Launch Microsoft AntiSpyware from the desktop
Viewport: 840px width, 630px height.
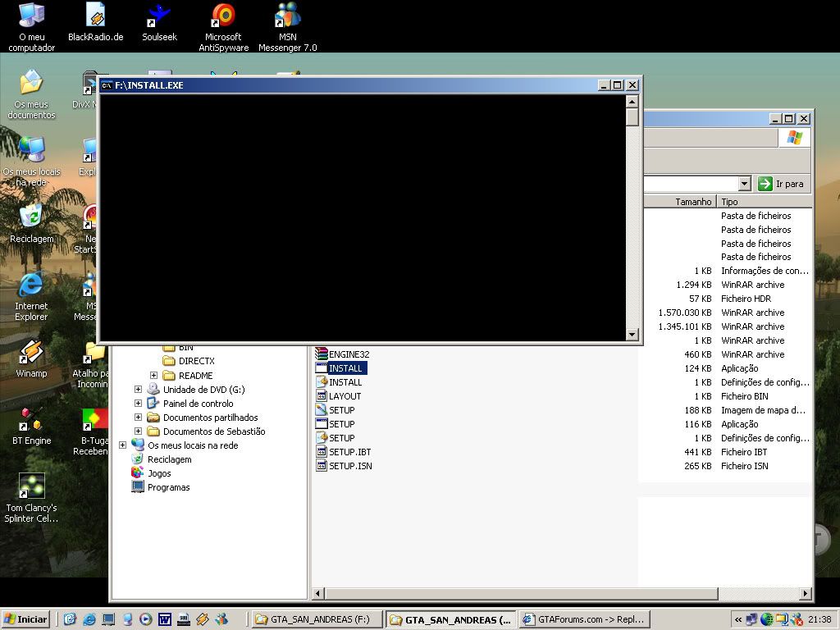coord(223,16)
